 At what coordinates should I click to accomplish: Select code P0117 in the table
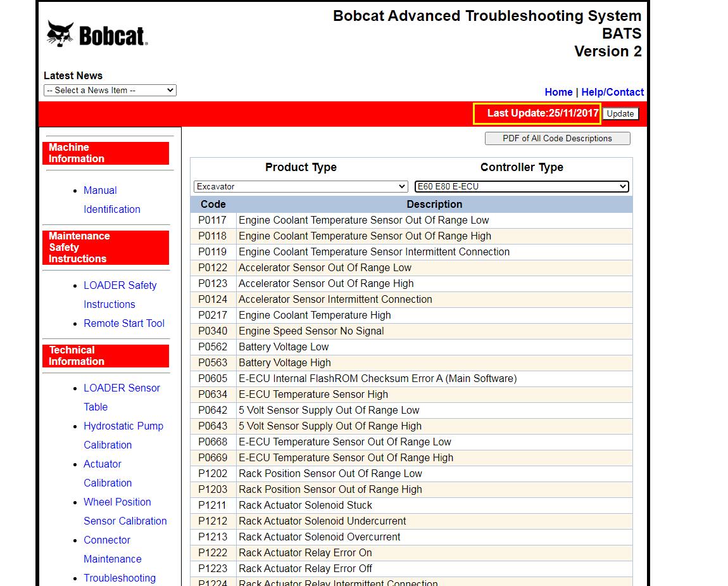point(213,220)
